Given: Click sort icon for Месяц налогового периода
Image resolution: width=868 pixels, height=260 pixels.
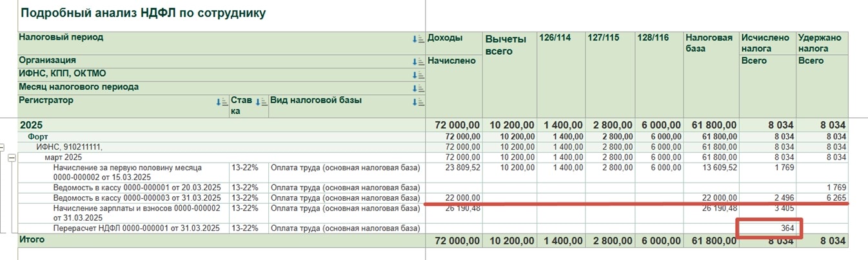Looking at the screenshot, I should coord(418,88).
